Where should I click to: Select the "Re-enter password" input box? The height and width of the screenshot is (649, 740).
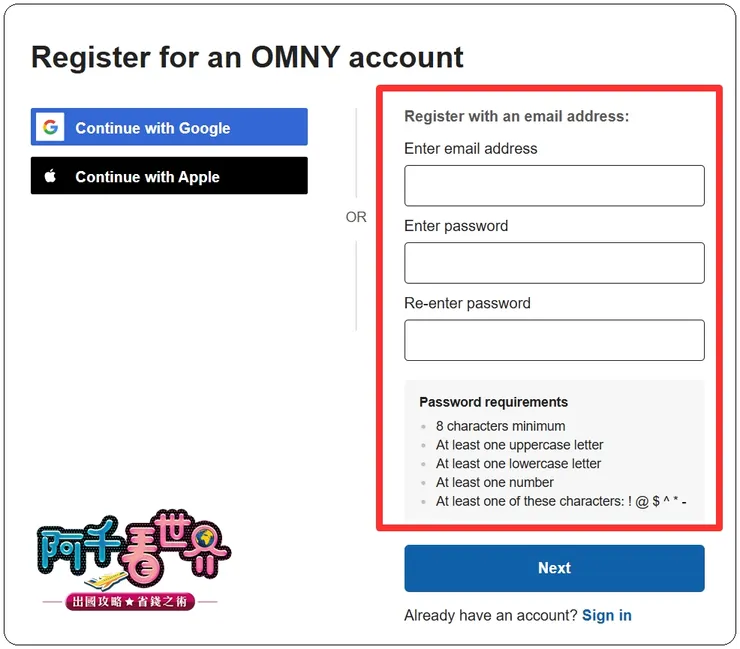click(554, 340)
